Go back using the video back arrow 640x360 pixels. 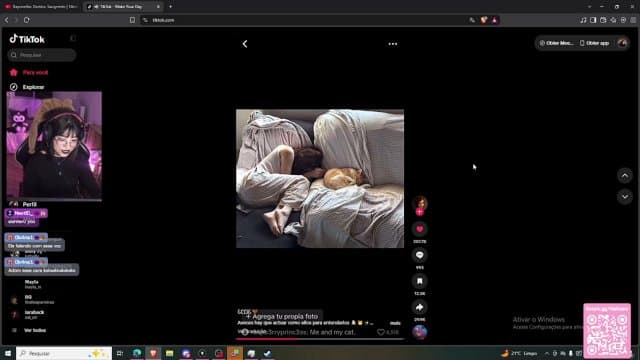pos(245,44)
